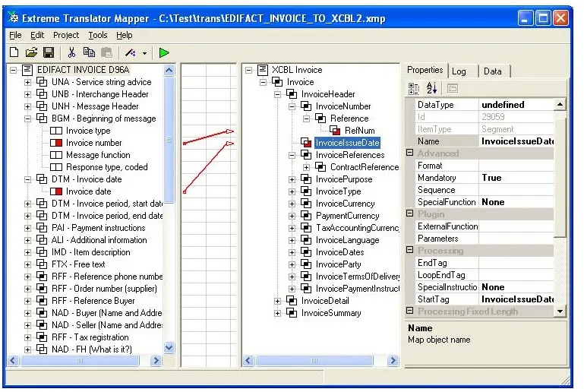Collapse the Processing property category
584x392 pixels.
(x=409, y=250)
